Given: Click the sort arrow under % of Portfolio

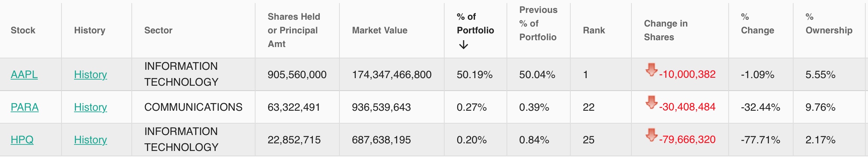Looking at the screenshot, I should coord(463,45).
